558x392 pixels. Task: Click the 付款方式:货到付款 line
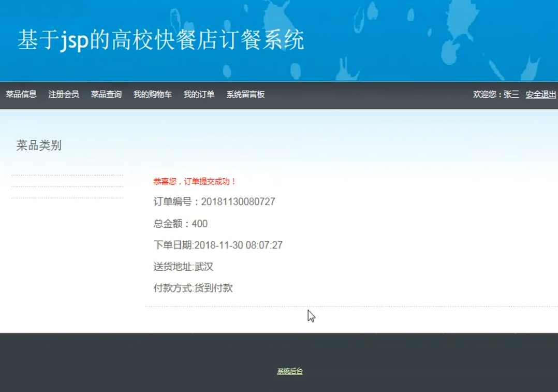click(x=193, y=288)
